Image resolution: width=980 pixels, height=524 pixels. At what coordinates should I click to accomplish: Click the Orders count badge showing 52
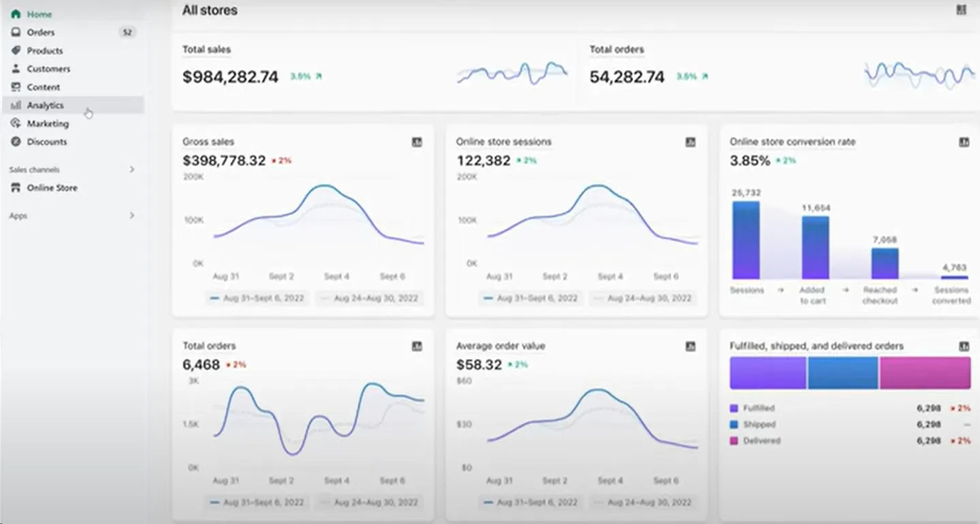(x=127, y=32)
